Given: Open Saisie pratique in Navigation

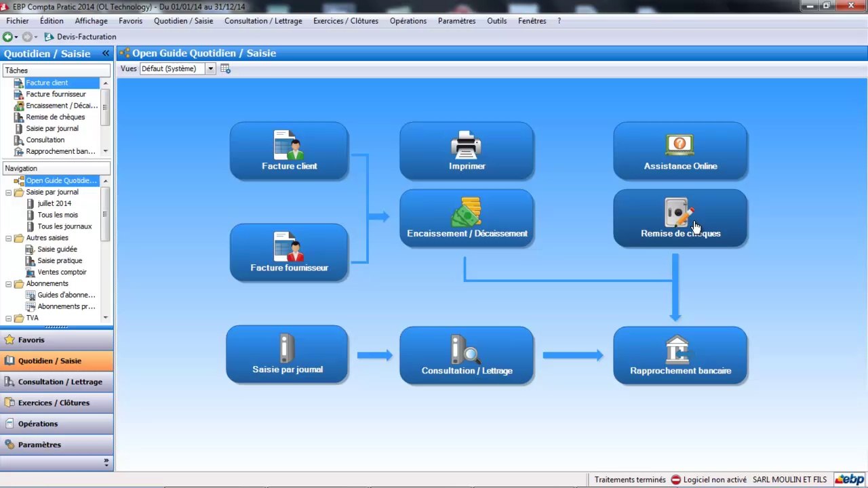Looking at the screenshot, I should [60, 261].
